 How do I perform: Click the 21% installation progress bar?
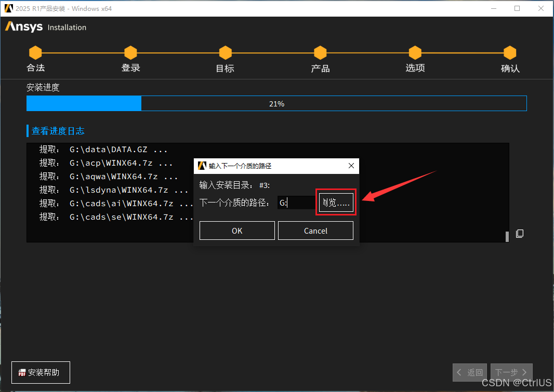(276, 103)
